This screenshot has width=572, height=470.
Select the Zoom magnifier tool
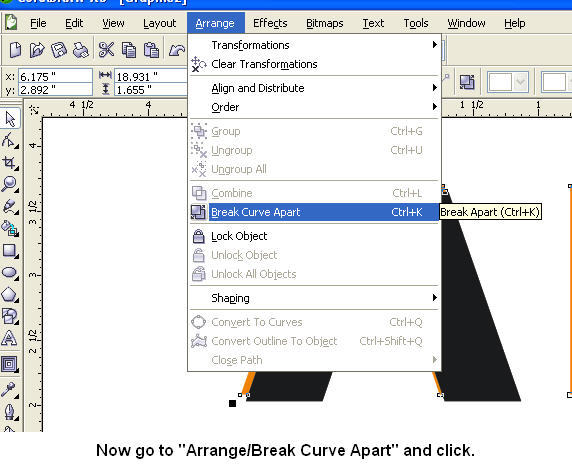9,184
